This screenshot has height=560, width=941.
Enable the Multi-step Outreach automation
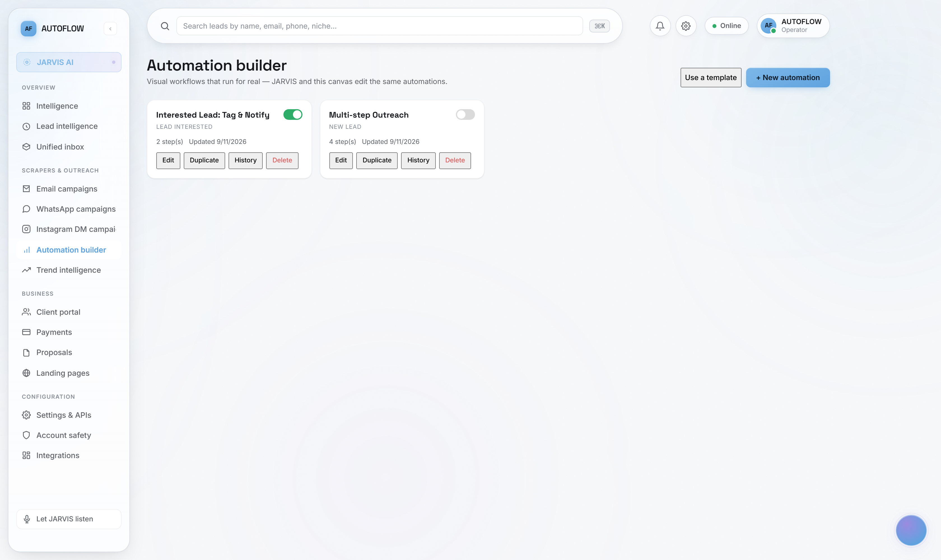[465, 115]
